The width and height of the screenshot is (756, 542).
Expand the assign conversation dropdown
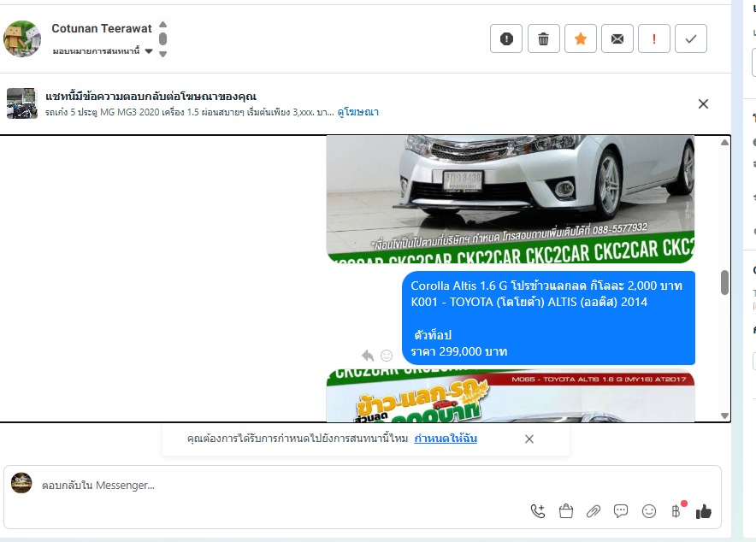pyautogui.click(x=103, y=51)
